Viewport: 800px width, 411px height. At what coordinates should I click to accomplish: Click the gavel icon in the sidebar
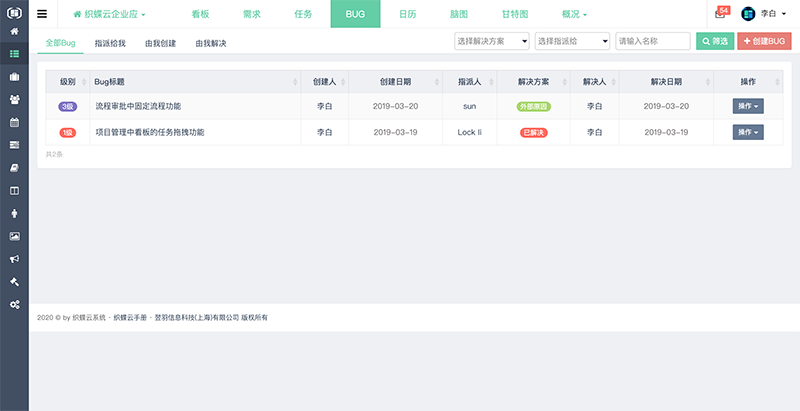[14, 281]
